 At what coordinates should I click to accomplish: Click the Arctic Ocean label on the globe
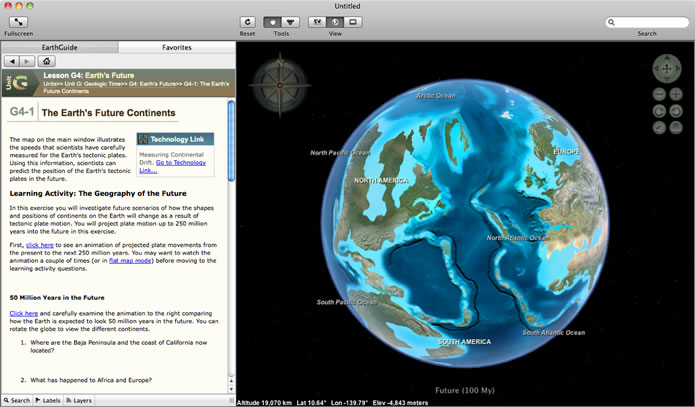pos(436,96)
